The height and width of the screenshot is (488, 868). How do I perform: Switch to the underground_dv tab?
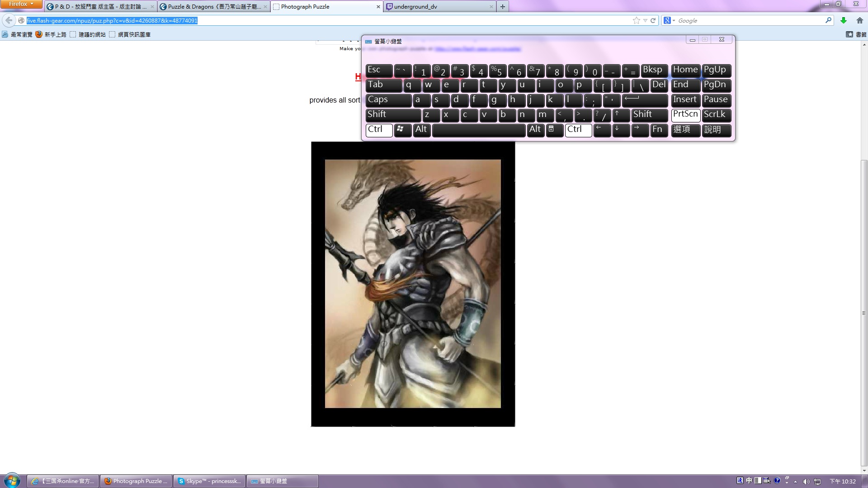pyautogui.click(x=440, y=7)
